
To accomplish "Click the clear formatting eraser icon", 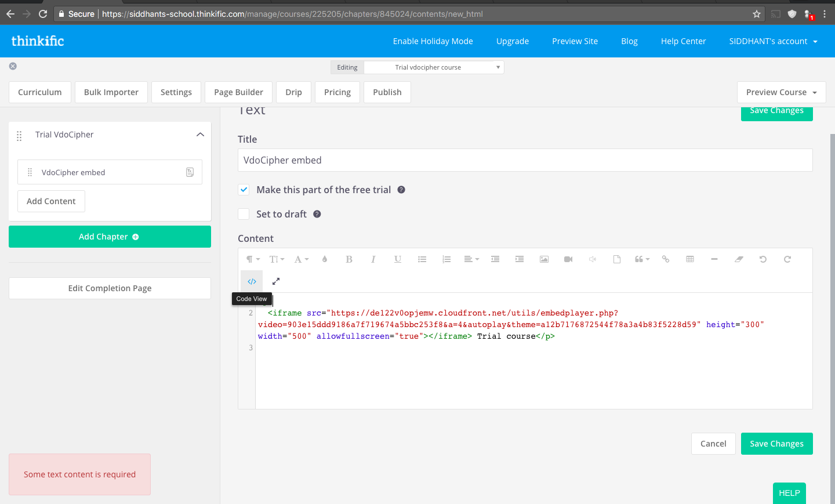I will pos(739,259).
